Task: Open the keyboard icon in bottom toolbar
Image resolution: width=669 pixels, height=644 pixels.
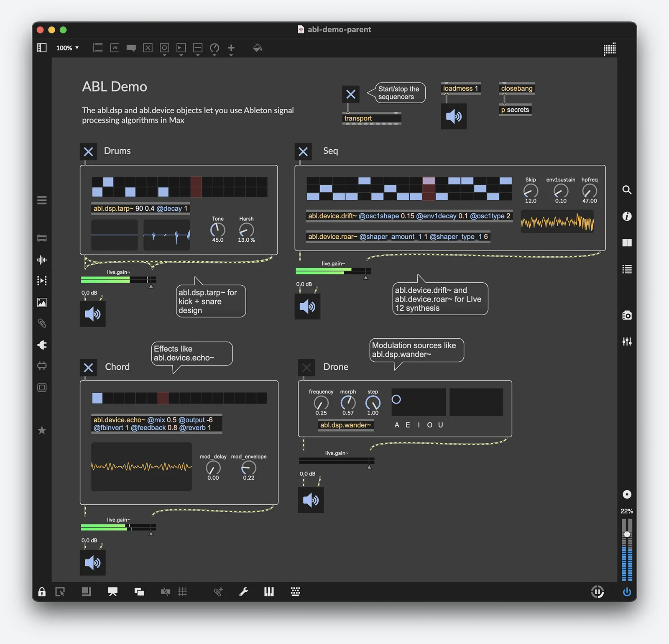Action: tap(295, 592)
